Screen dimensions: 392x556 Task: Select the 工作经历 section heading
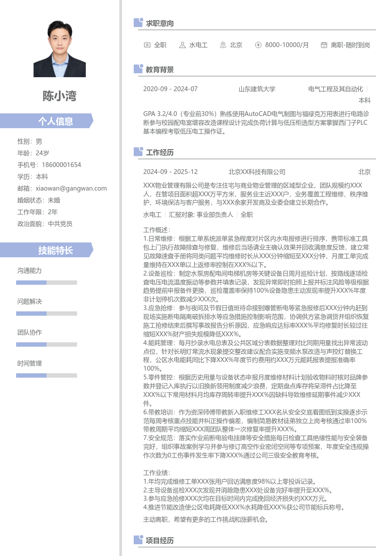160,152
